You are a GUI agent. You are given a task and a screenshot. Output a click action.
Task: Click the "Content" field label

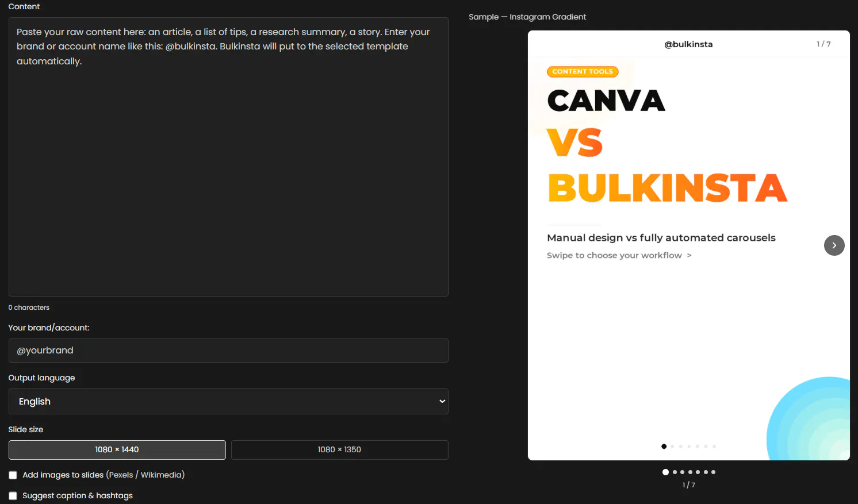pos(24,6)
